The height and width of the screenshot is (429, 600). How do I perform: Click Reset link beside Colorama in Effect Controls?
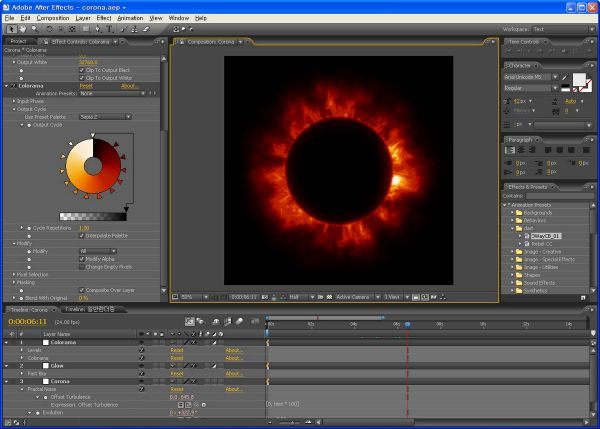coord(86,86)
